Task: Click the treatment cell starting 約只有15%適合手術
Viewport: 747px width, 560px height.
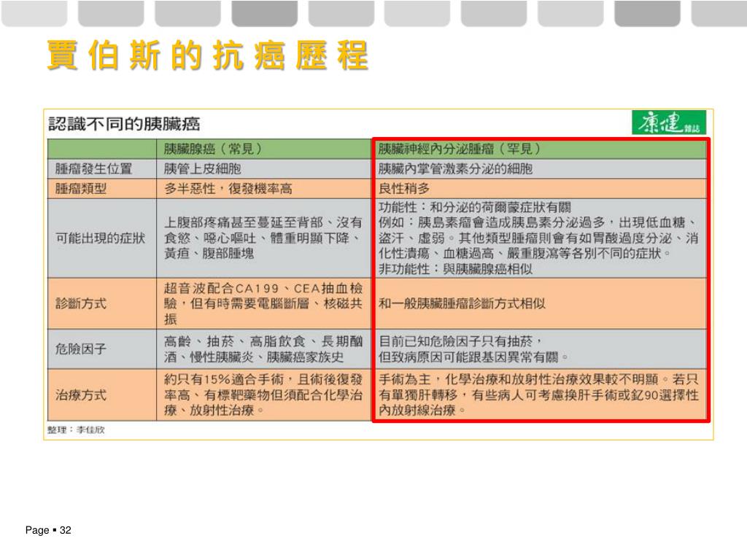Action: point(263,394)
